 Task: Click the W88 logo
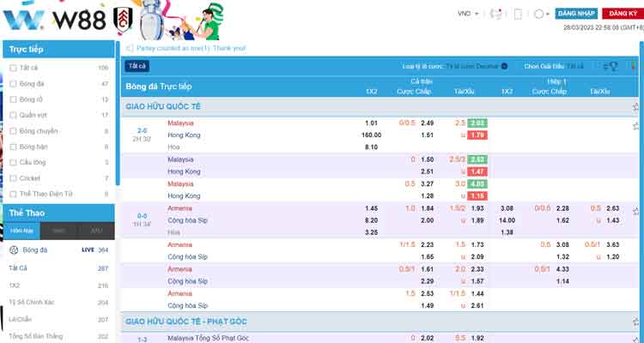pos(54,19)
